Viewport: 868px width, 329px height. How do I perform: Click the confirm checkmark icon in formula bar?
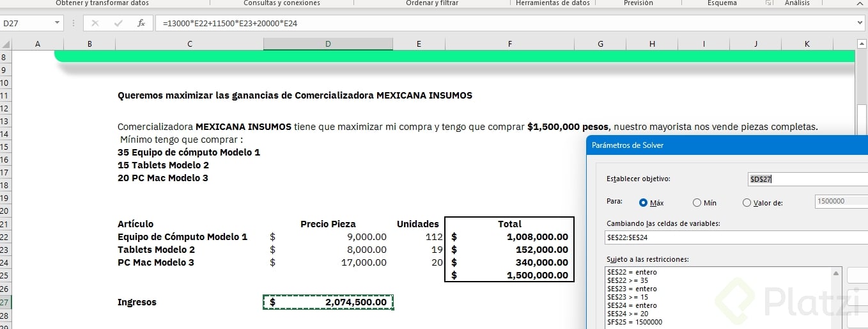coord(118,23)
